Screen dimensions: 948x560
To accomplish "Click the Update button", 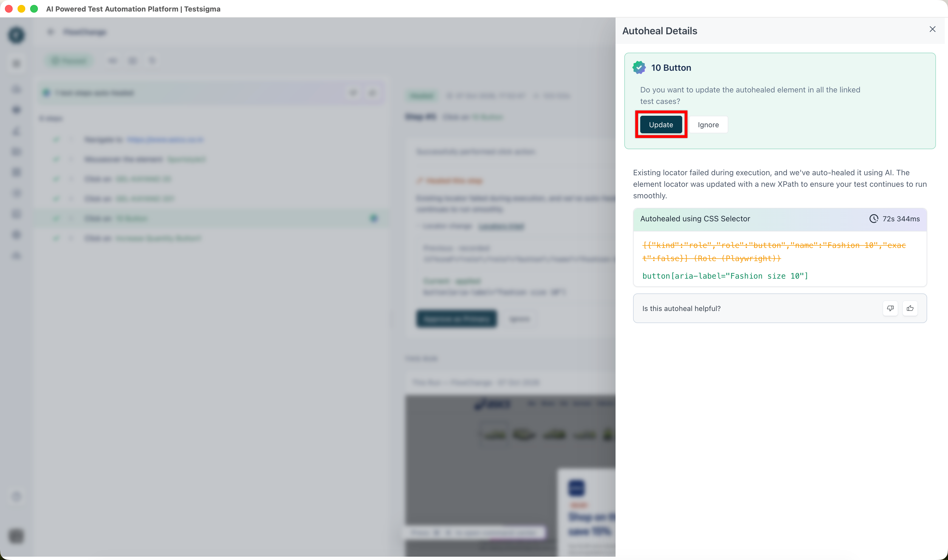I will point(661,125).
